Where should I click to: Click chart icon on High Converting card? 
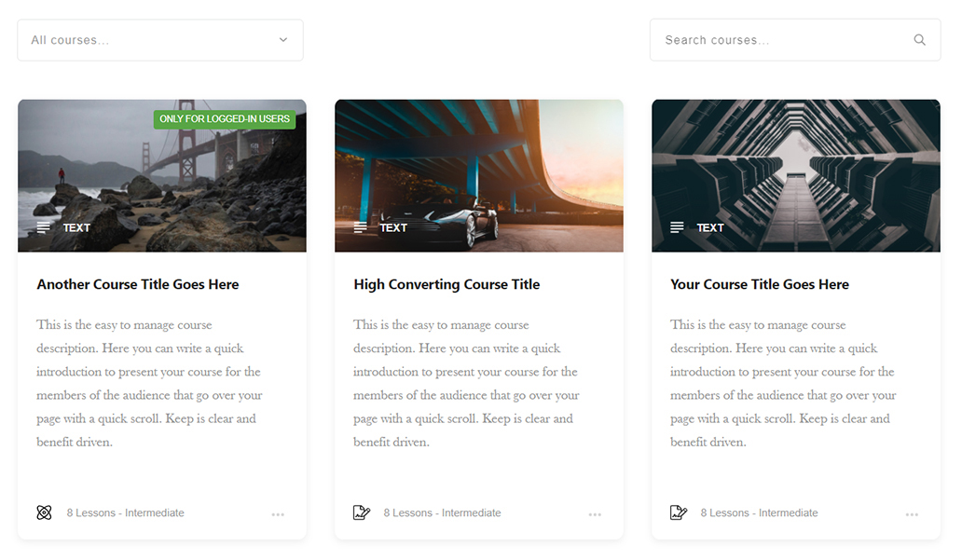coord(362,512)
